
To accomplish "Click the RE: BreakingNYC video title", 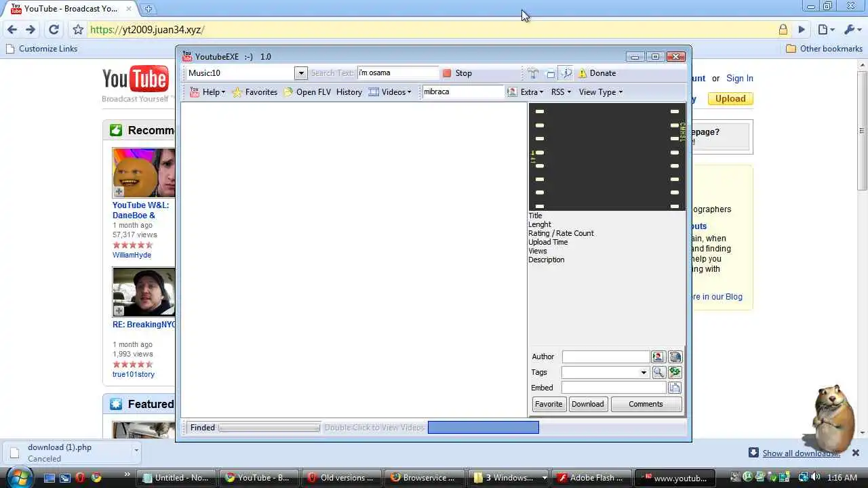I will 144,325.
